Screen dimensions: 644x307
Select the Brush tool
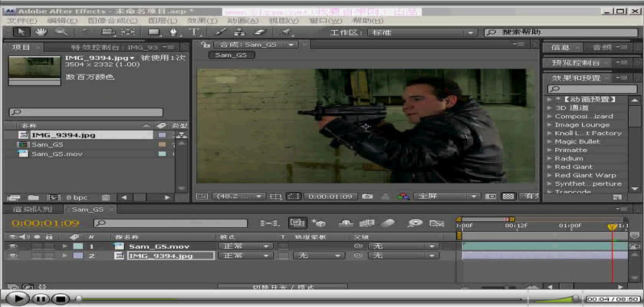220,32
